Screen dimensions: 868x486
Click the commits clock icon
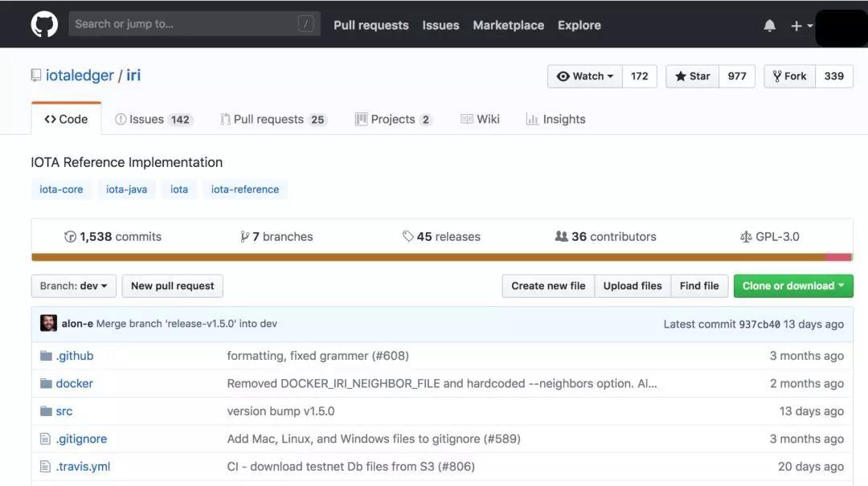point(70,237)
